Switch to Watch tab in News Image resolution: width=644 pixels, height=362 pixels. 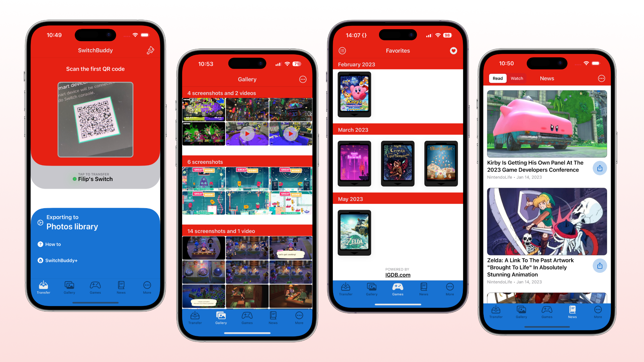click(x=515, y=78)
